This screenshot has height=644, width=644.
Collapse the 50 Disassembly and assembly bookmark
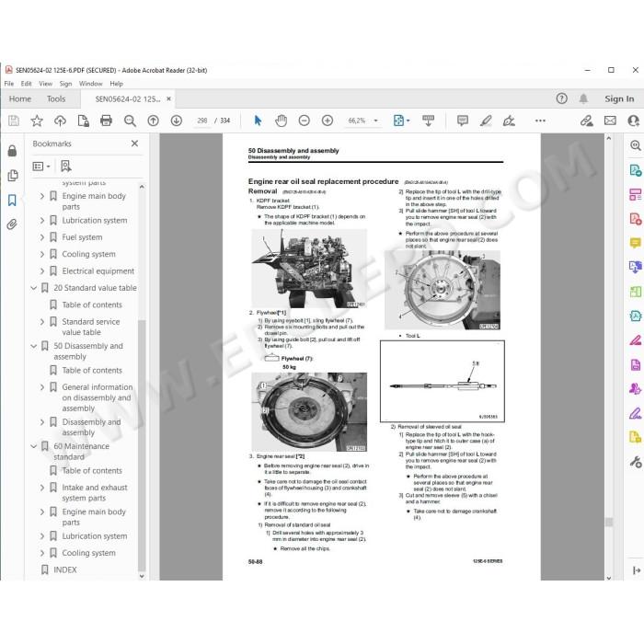pyautogui.click(x=34, y=346)
